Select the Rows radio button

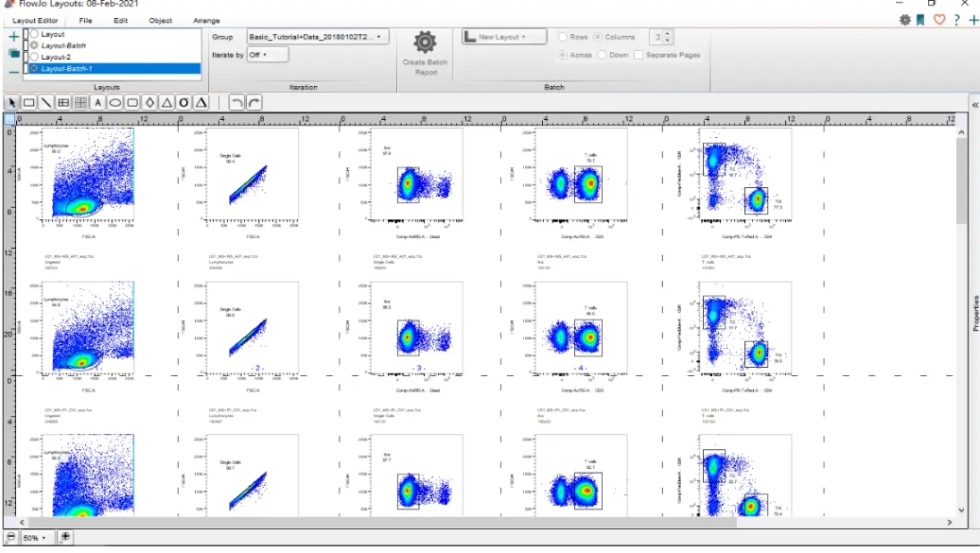pyautogui.click(x=563, y=37)
